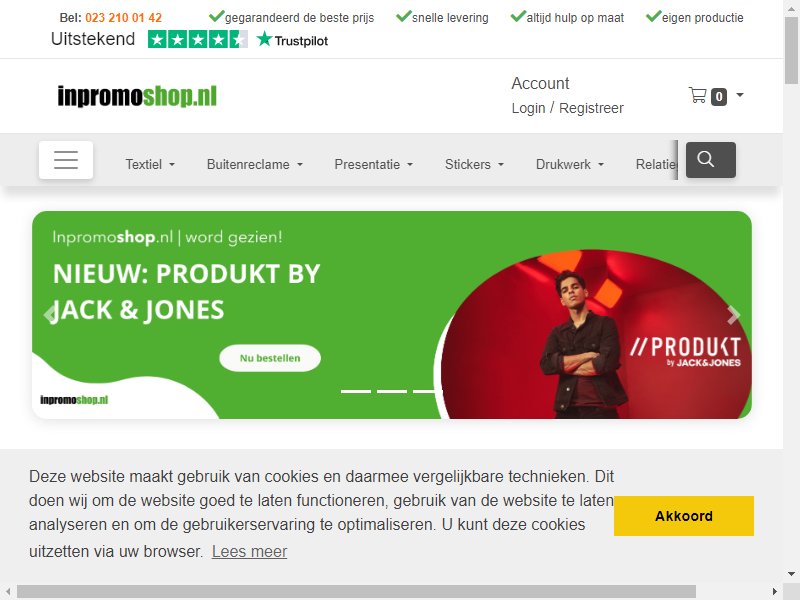Go to next carousel slide arrow
This screenshot has height=600, width=800.
point(733,315)
